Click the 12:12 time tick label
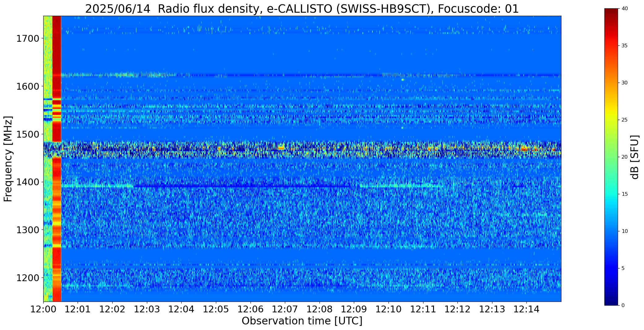644x330 pixels. point(457,309)
